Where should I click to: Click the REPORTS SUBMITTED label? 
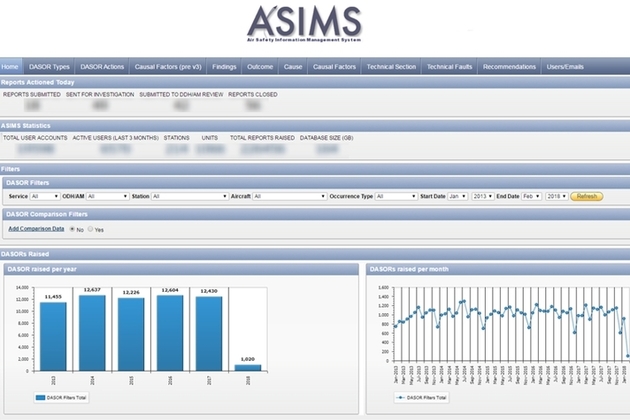32,94
